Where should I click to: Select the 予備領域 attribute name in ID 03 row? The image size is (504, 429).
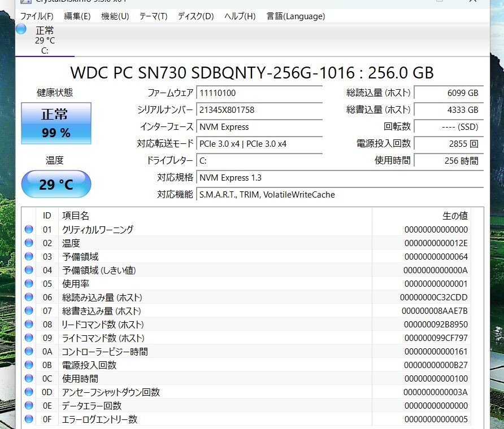click(x=80, y=257)
